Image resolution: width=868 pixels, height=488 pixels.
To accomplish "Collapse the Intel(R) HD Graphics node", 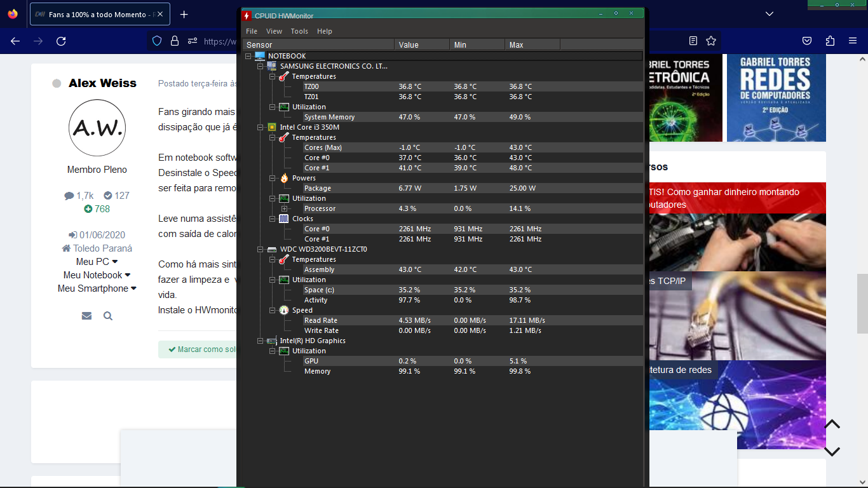I will [260, 341].
